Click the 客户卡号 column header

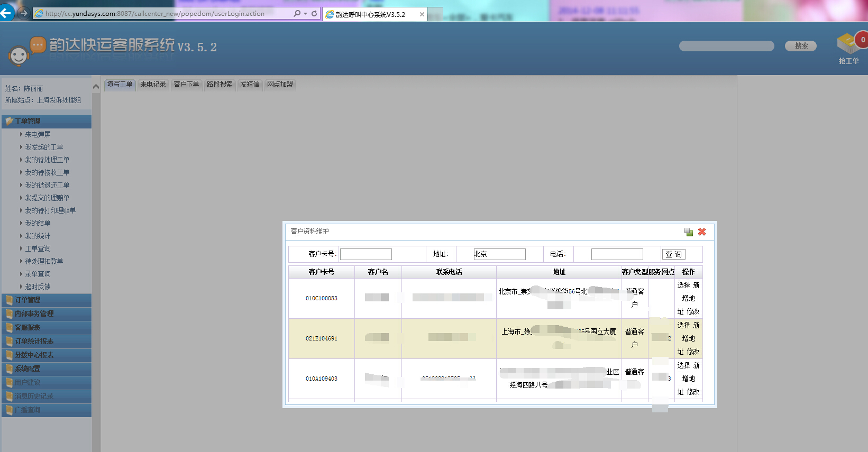(x=322, y=272)
